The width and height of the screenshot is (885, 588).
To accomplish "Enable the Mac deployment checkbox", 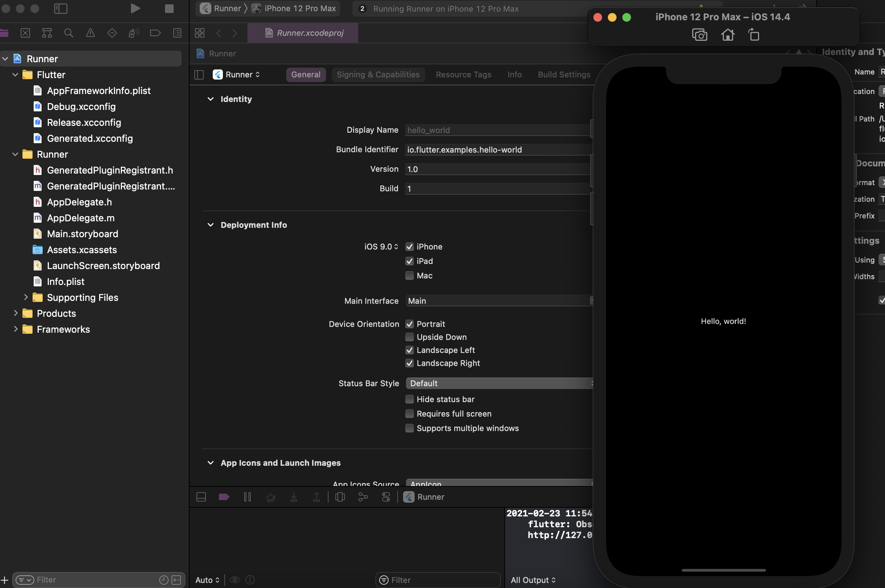I will pyautogui.click(x=409, y=276).
